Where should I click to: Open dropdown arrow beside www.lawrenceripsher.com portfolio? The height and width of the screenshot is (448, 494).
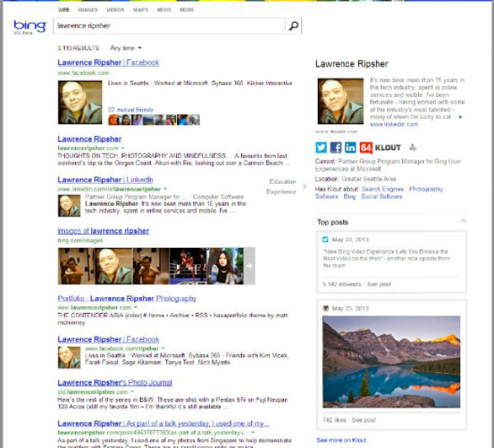pos(136,307)
